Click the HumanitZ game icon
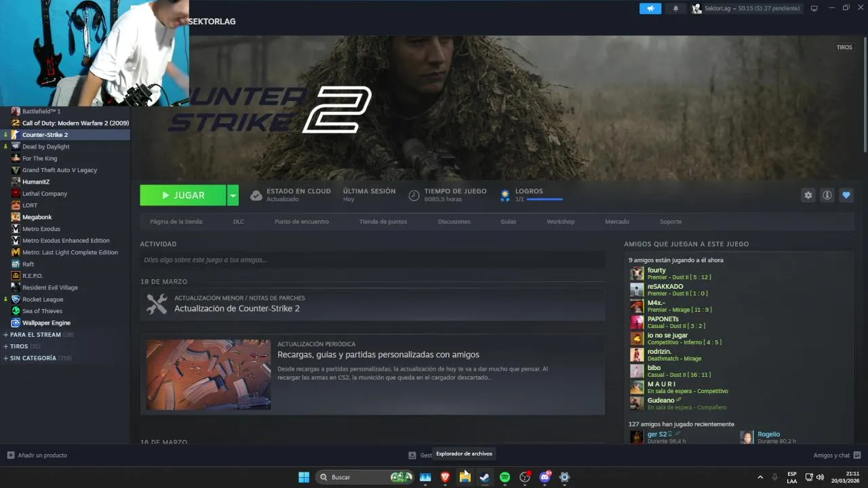The image size is (868, 488). point(16,182)
